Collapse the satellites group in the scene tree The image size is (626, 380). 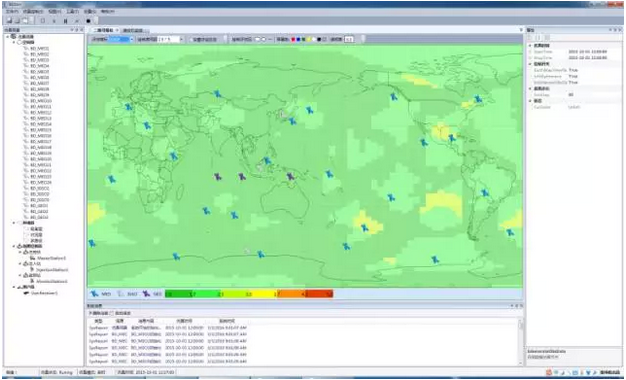coord(14,42)
